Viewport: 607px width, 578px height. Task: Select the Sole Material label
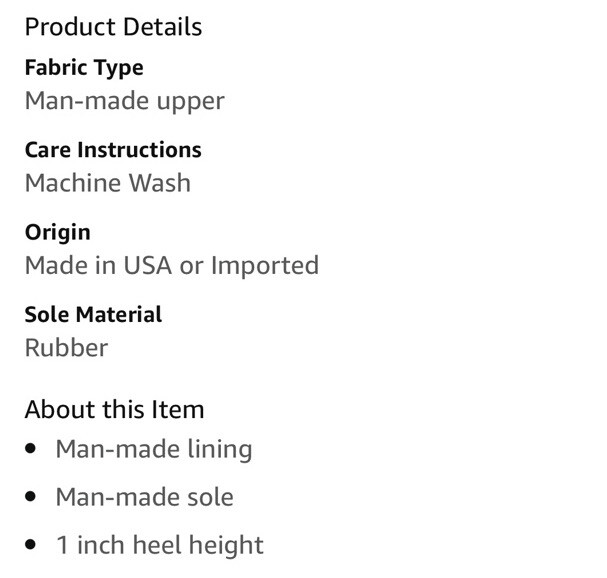click(x=93, y=314)
